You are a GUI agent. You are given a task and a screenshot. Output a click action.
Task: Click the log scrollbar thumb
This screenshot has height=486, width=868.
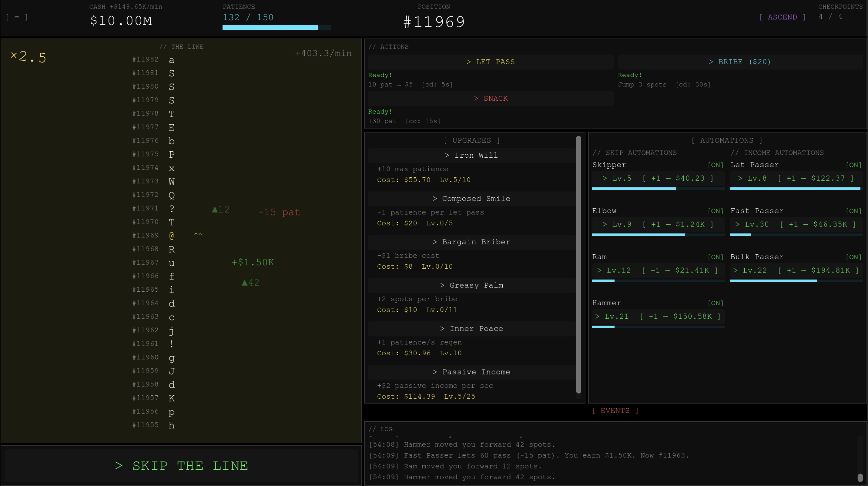(860, 477)
